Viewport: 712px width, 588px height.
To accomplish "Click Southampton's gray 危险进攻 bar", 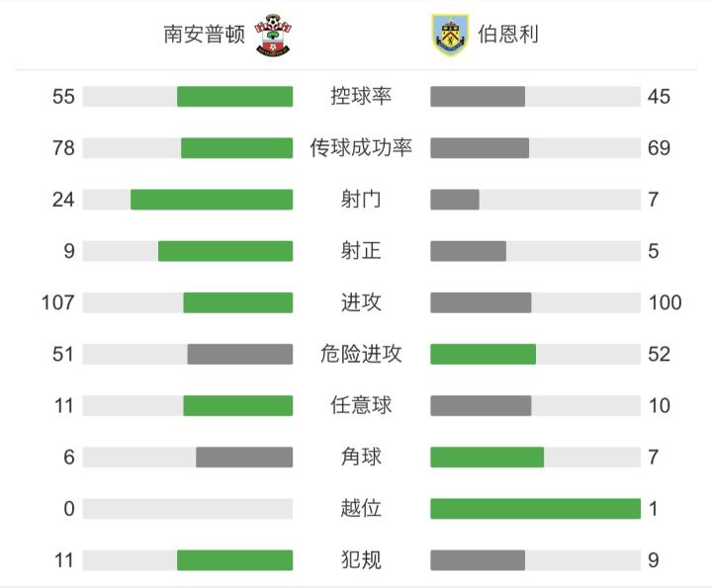I will pyautogui.click(x=240, y=354).
